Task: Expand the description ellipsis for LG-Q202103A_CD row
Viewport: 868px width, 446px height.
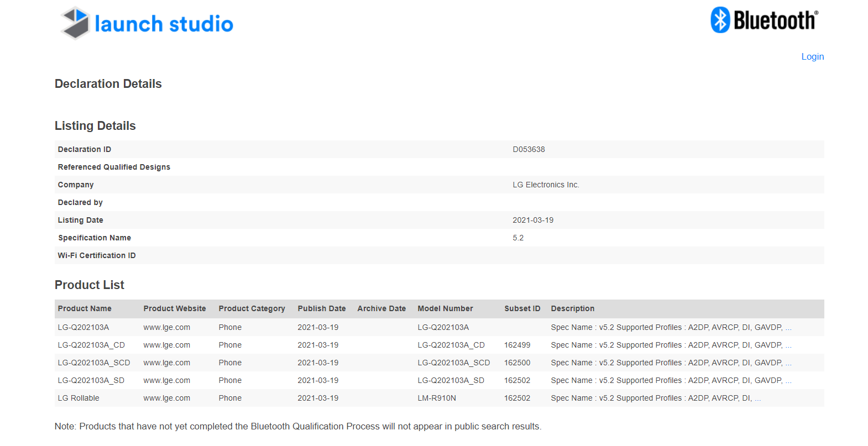Action: (x=788, y=345)
